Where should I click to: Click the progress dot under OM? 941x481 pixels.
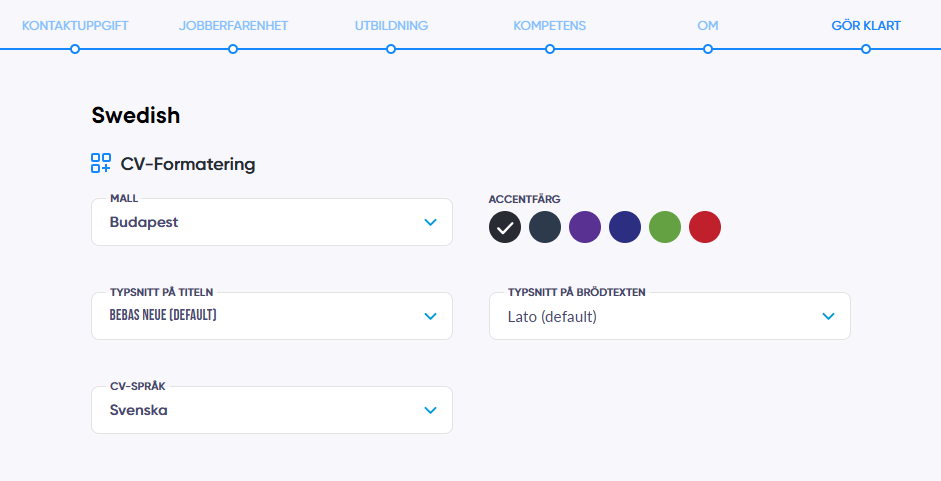708,49
